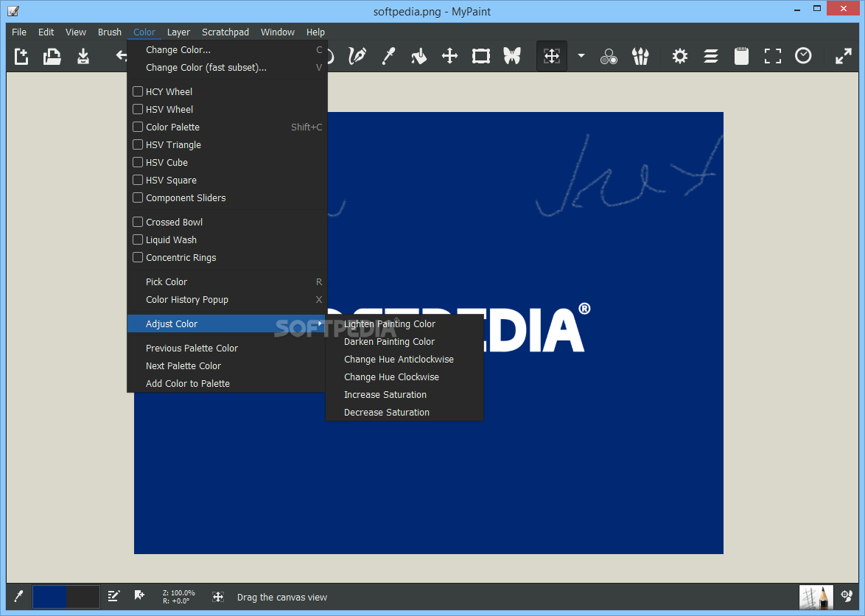
Task: Toggle the Crossed Bowl checkbox
Action: [x=138, y=222]
